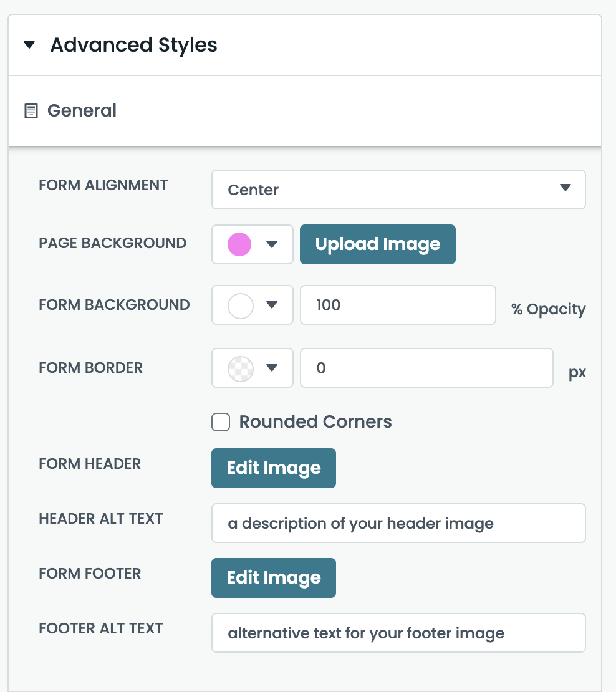Click the pink Page Background color swatch
Screen dimensions: 616x692
click(240, 244)
